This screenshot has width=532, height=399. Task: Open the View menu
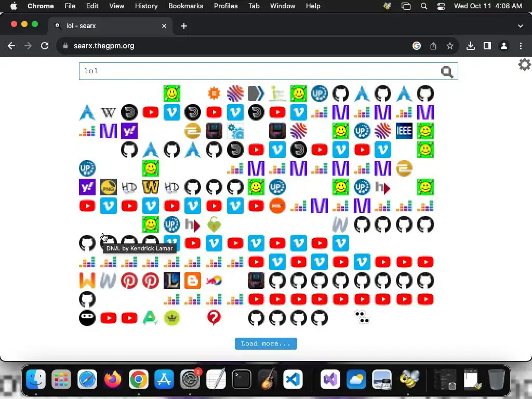(117, 6)
